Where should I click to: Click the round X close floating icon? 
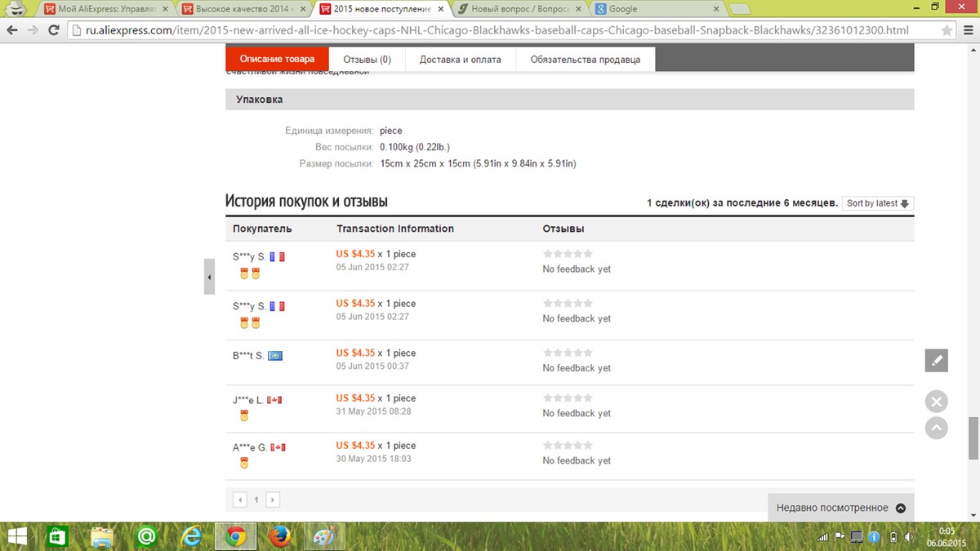pyautogui.click(x=937, y=402)
